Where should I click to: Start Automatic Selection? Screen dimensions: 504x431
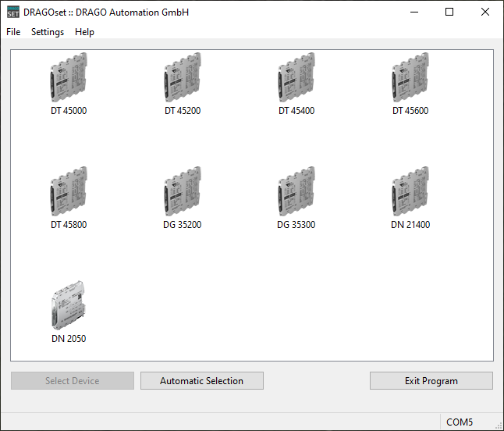[202, 381]
